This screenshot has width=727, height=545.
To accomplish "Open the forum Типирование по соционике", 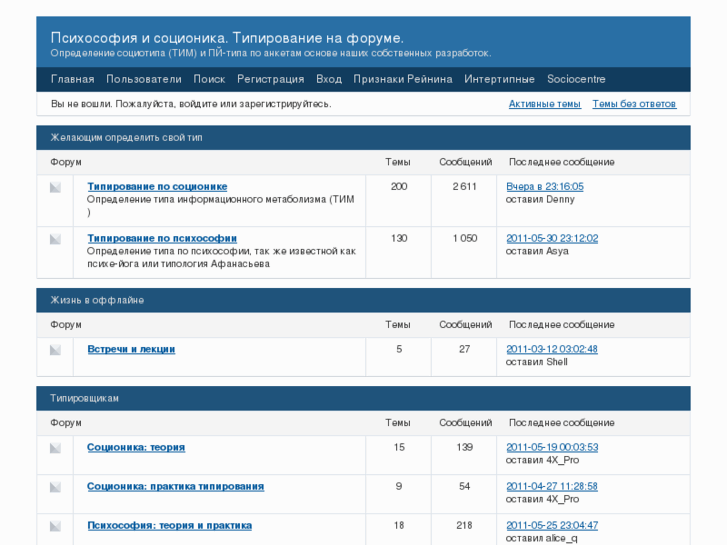I will [x=157, y=186].
